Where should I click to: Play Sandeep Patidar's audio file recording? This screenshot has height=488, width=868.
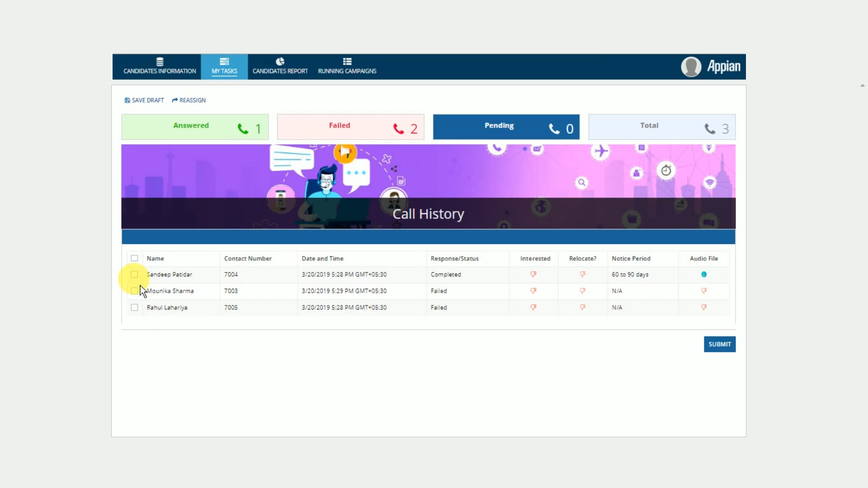[x=704, y=274]
